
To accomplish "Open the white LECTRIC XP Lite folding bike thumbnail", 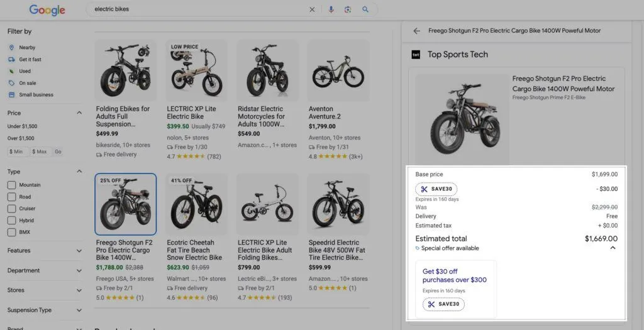I will [267, 204].
